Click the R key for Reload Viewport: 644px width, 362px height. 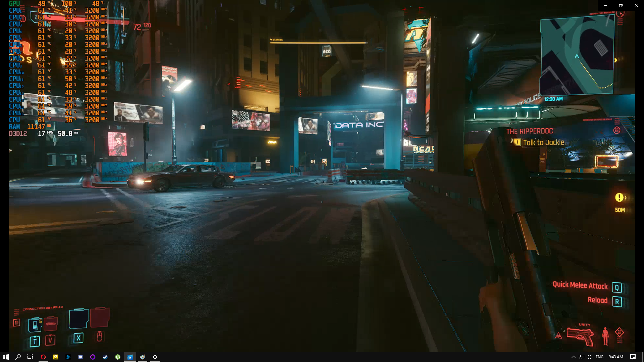pyautogui.click(x=617, y=302)
